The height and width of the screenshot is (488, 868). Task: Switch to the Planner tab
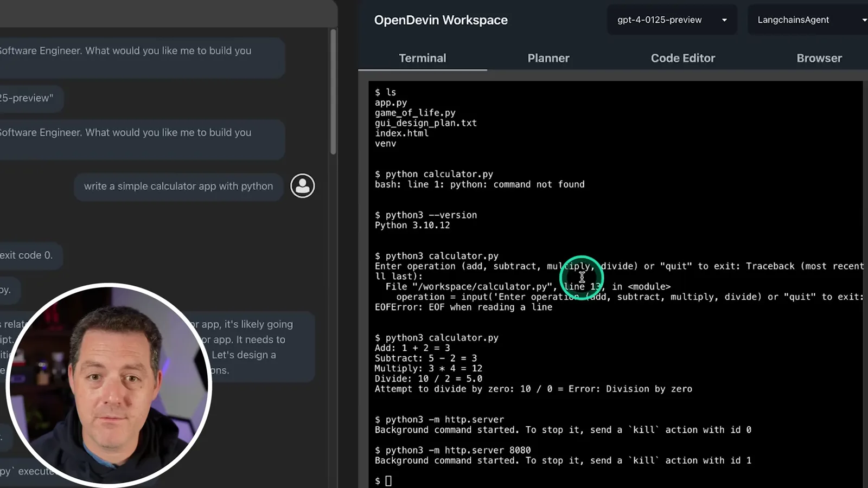[x=548, y=58]
